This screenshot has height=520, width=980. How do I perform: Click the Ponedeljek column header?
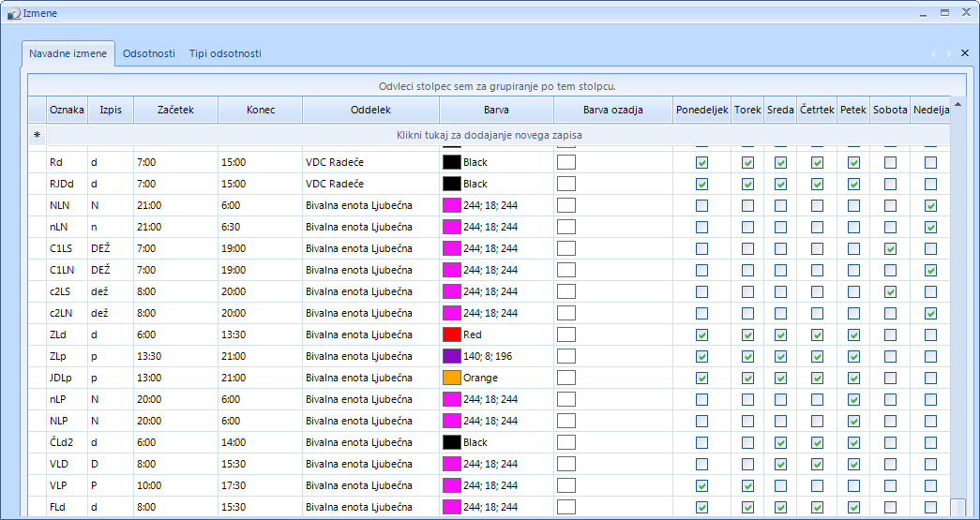701,110
